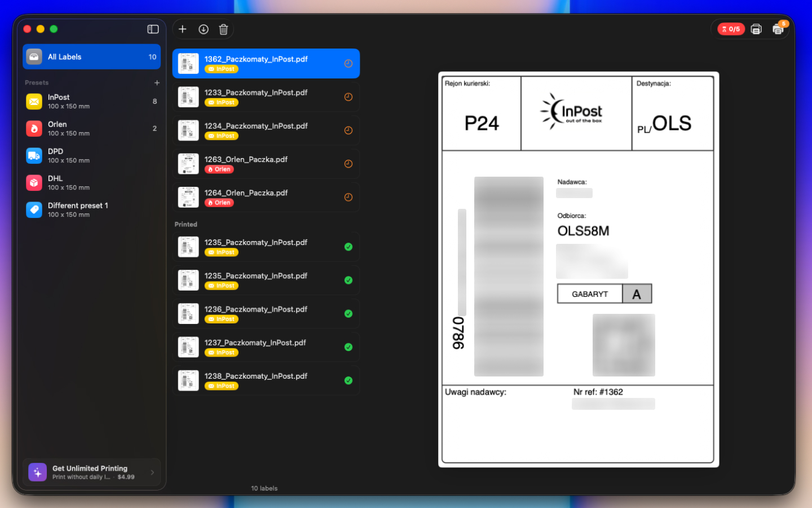The image size is (812, 508).
Task: Click the chevron on Get Unlimited Printing
Action: click(x=152, y=472)
